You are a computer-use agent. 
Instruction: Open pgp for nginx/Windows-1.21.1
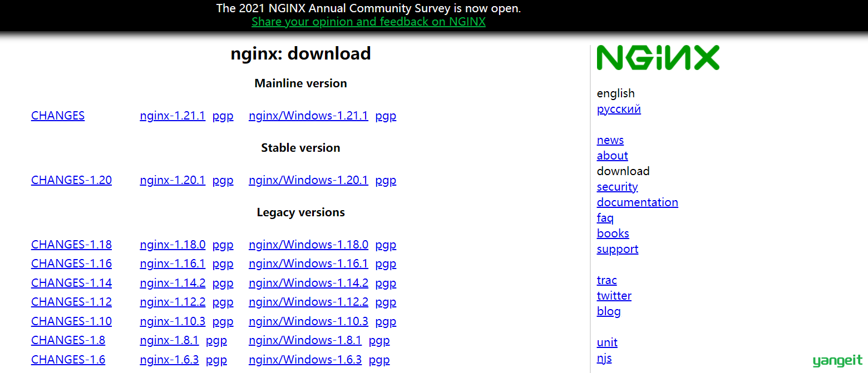[x=386, y=116]
